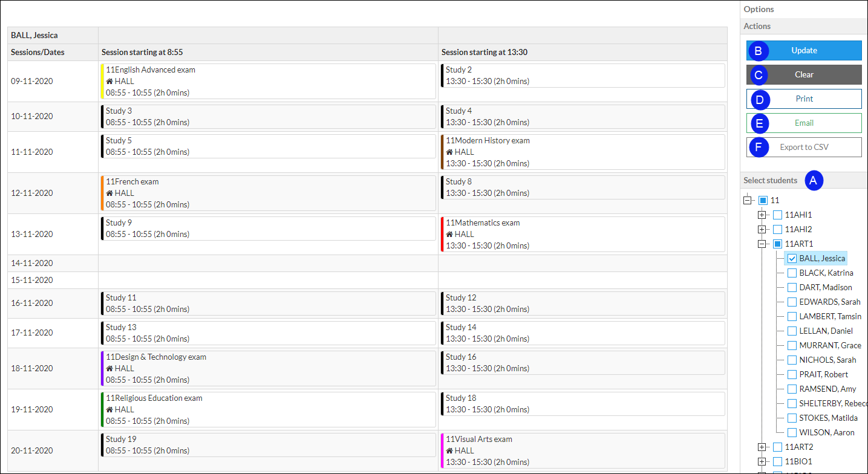The image size is (868, 474).
Task: Click the home icon in the Mathematics exam entry
Action: [449, 234]
